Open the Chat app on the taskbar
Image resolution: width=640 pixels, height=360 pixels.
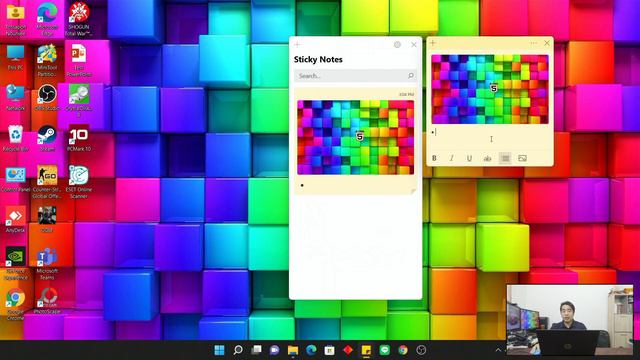275,350
